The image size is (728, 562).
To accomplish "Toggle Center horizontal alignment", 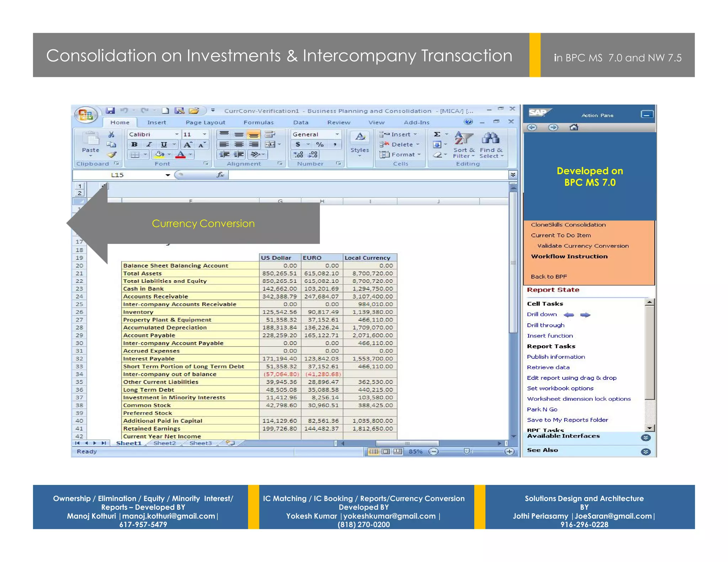I will click(239, 144).
